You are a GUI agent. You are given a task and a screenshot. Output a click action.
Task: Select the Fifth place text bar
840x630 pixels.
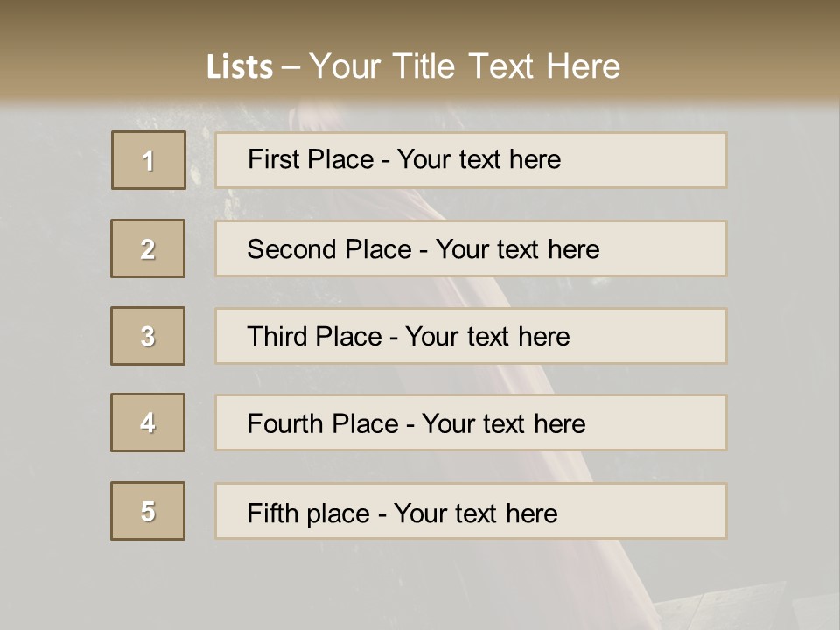[471, 511]
